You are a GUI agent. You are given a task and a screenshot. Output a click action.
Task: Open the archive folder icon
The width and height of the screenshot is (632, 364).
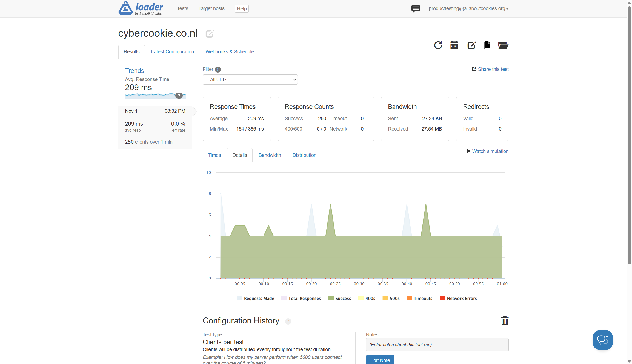[503, 45]
